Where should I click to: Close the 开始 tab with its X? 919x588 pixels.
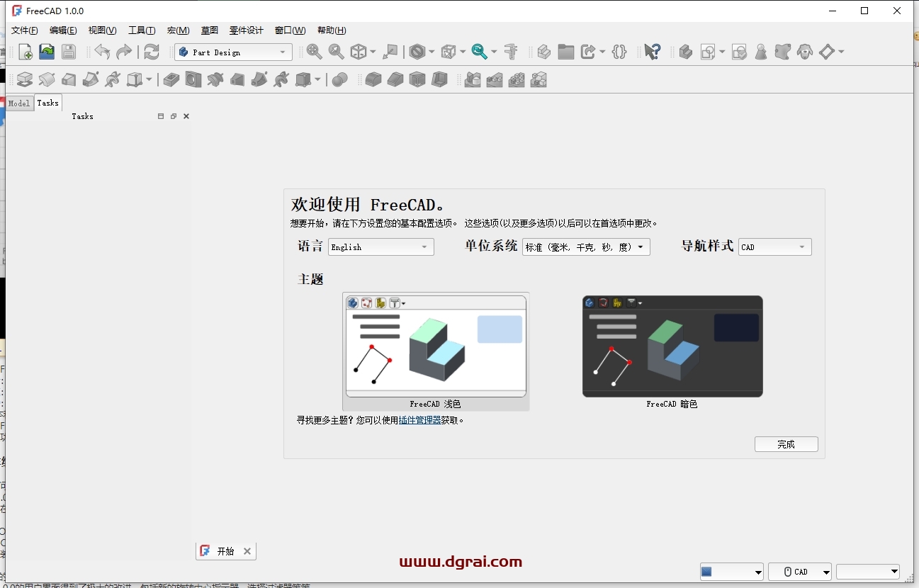[x=247, y=551]
